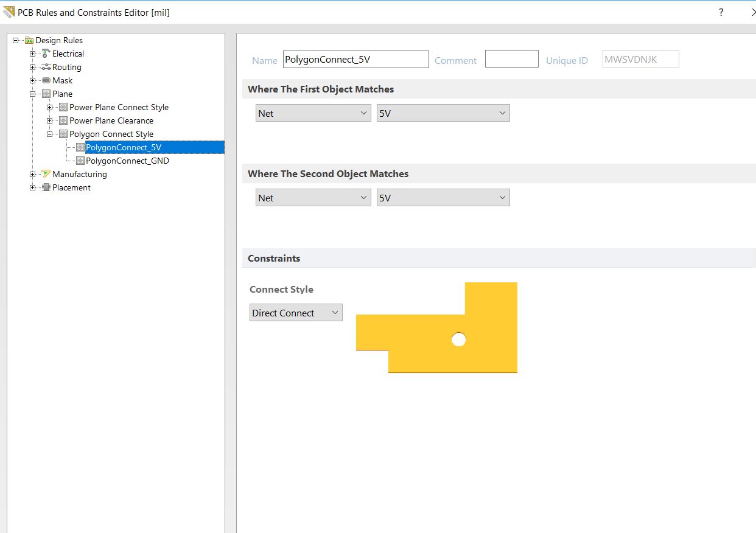This screenshot has width=756, height=533.
Task: Click the Constraints section heading
Action: [x=274, y=258]
